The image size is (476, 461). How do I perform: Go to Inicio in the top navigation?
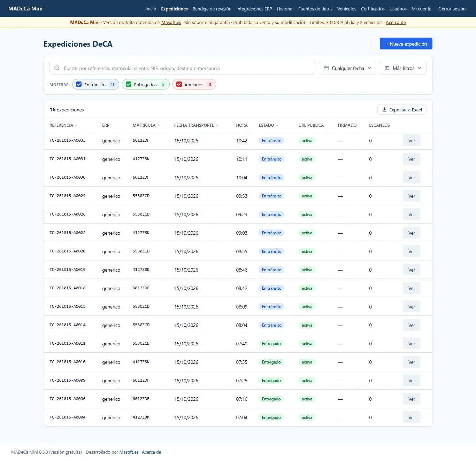(x=151, y=9)
